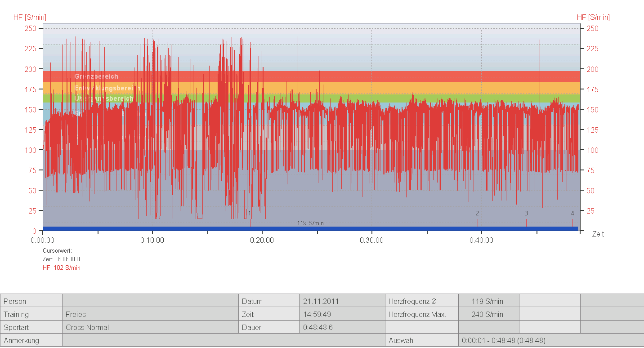644x348 pixels.
Task: Click the empty Person value field
Action: pyautogui.click(x=150, y=301)
